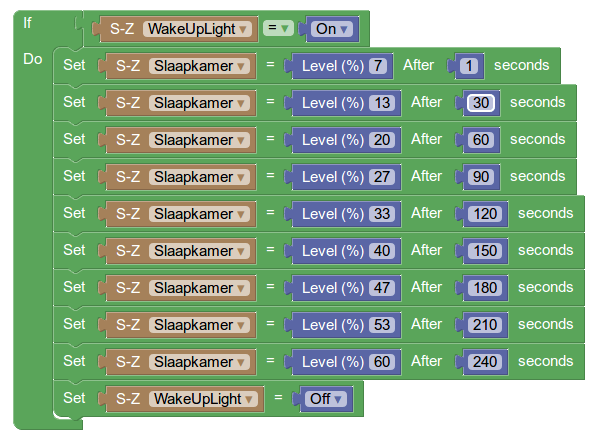Edit the After 1 seconds delay field
597x437 pixels.
pos(469,66)
